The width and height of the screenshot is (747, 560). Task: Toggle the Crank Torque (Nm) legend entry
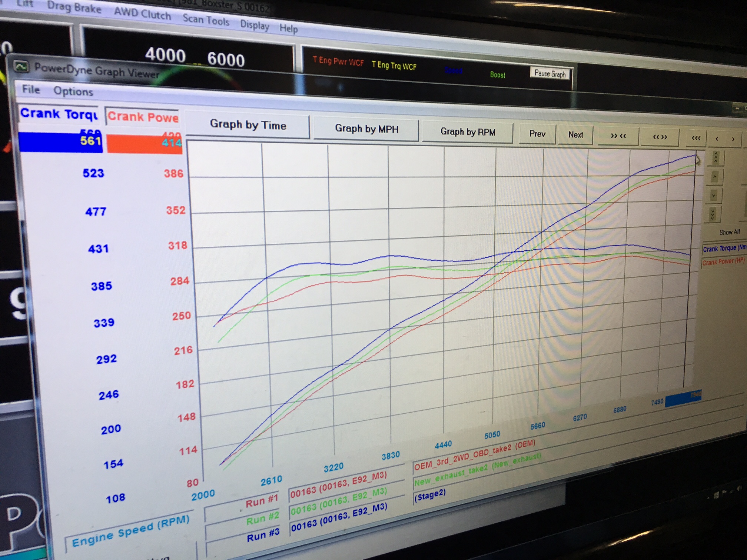725,248
